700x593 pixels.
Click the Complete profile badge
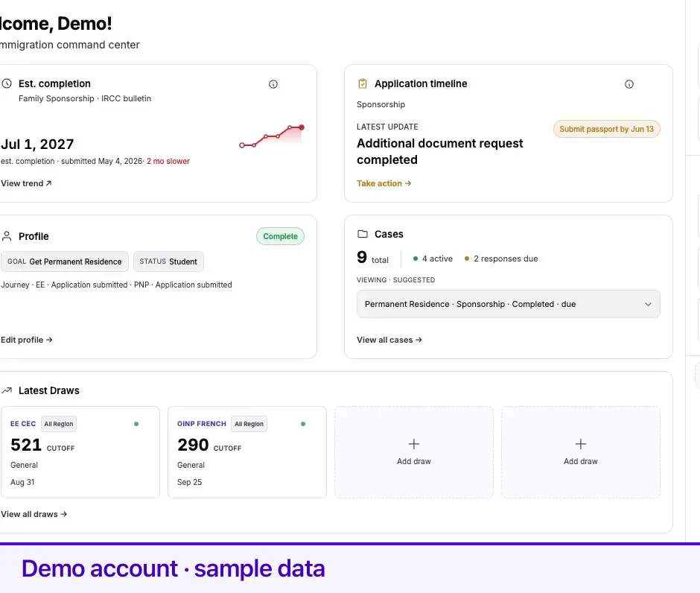pyautogui.click(x=280, y=236)
